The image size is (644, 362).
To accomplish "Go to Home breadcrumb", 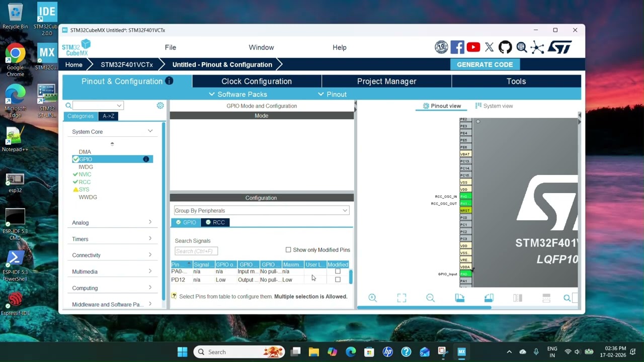I will pyautogui.click(x=73, y=64).
